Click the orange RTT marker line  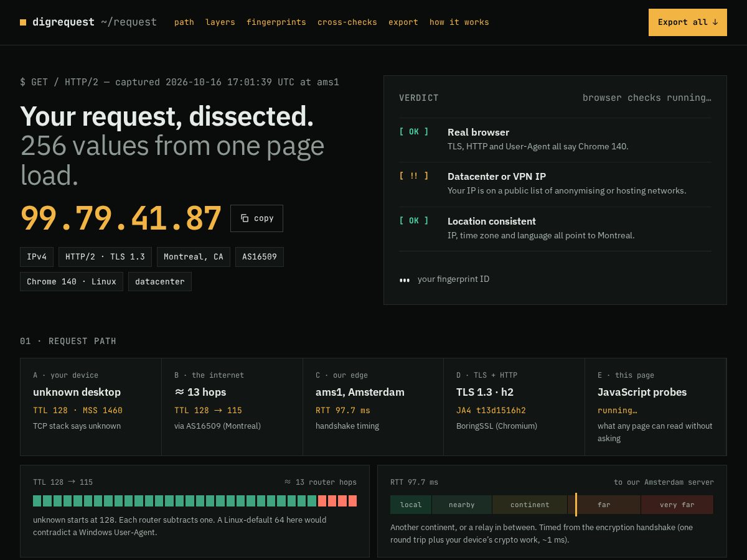pyautogui.click(x=576, y=505)
